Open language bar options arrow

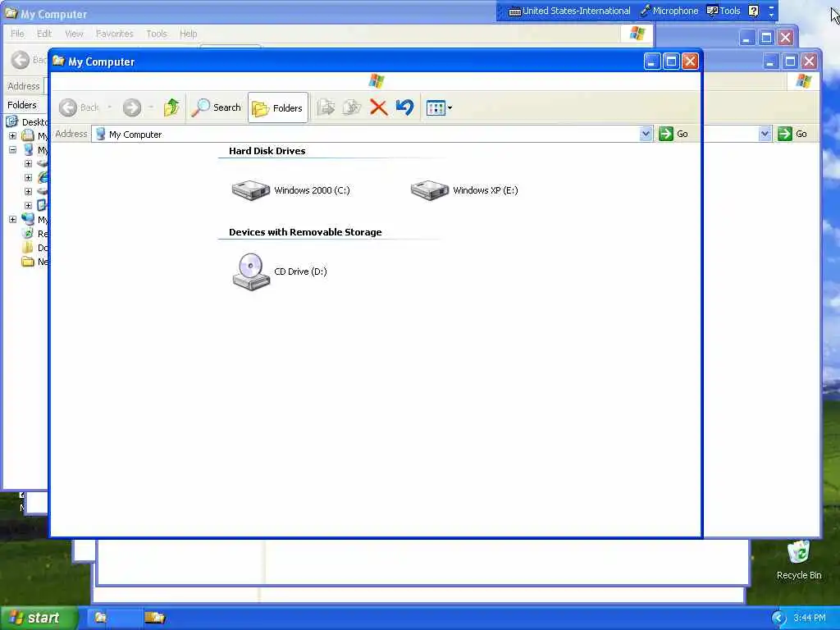click(x=771, y=15)
